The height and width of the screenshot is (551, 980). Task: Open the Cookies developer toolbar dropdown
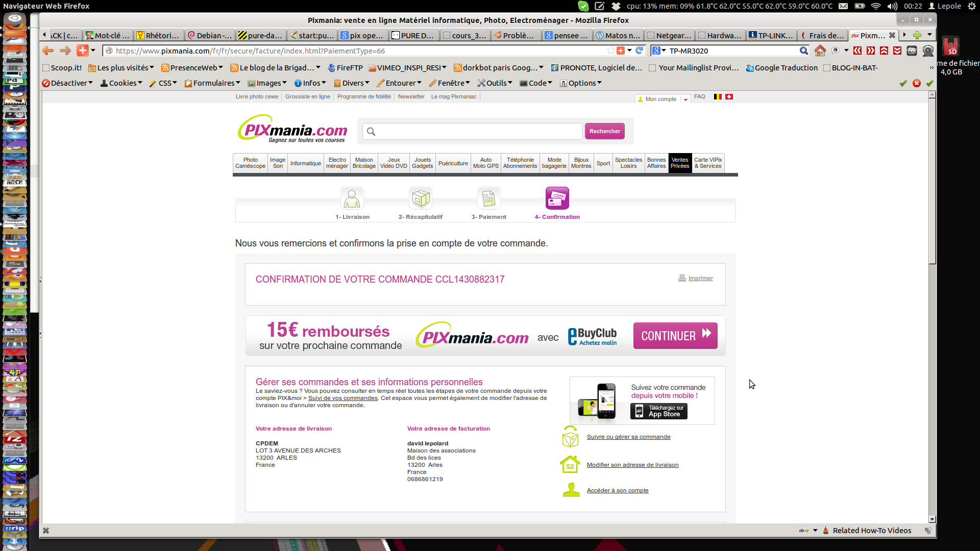click(x=121, y=83)
